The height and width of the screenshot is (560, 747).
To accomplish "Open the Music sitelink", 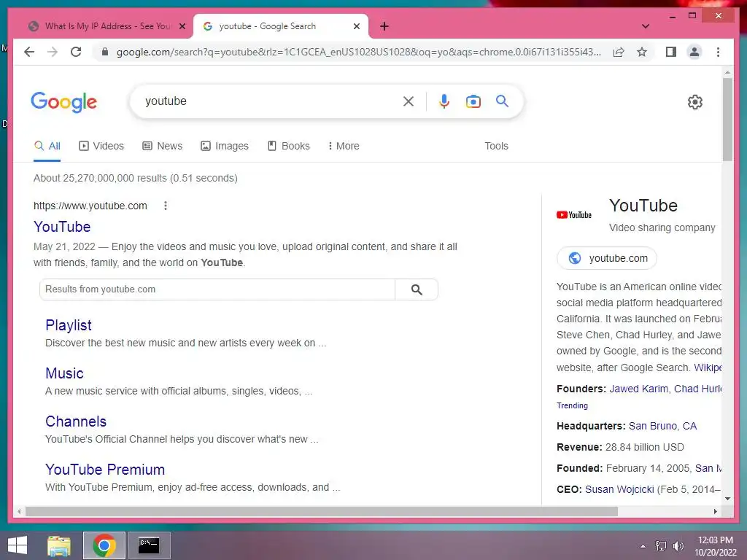I will [64, 373].
